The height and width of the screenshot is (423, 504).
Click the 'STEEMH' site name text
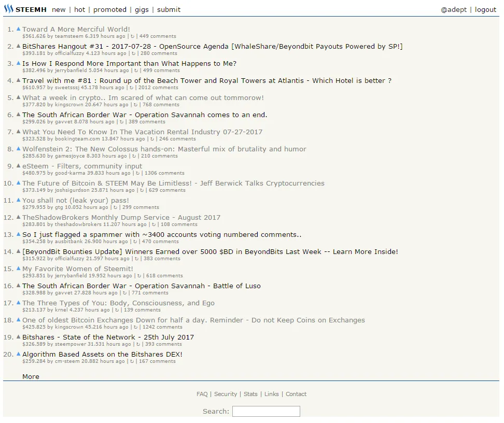click(x=31, y=10)
